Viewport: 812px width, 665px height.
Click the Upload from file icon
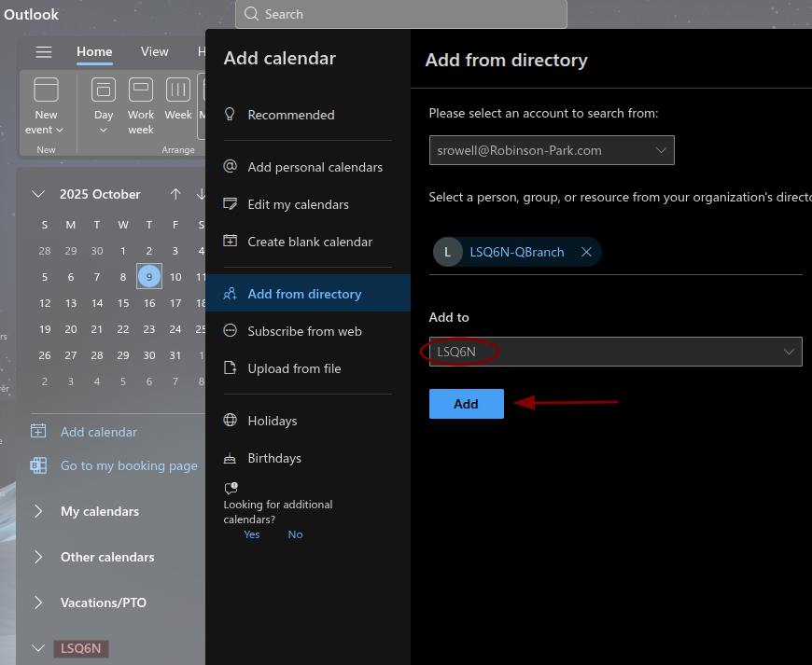point(230,368)
